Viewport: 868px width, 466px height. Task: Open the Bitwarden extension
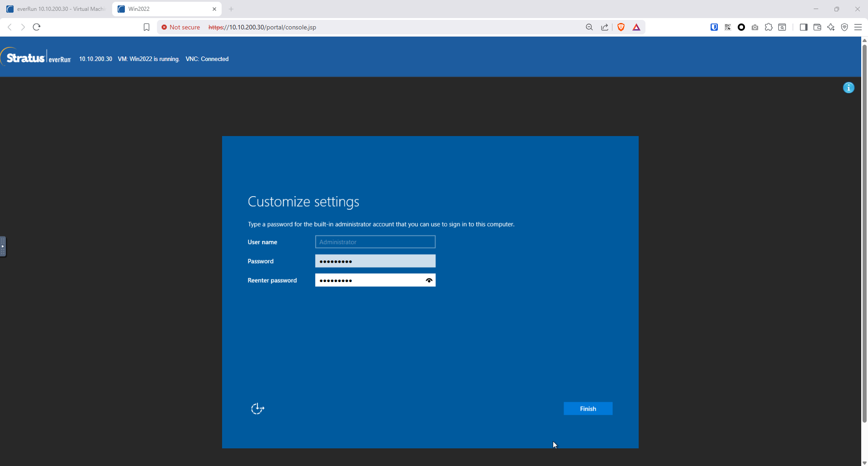pyautogui.click(x=714, y=27)
